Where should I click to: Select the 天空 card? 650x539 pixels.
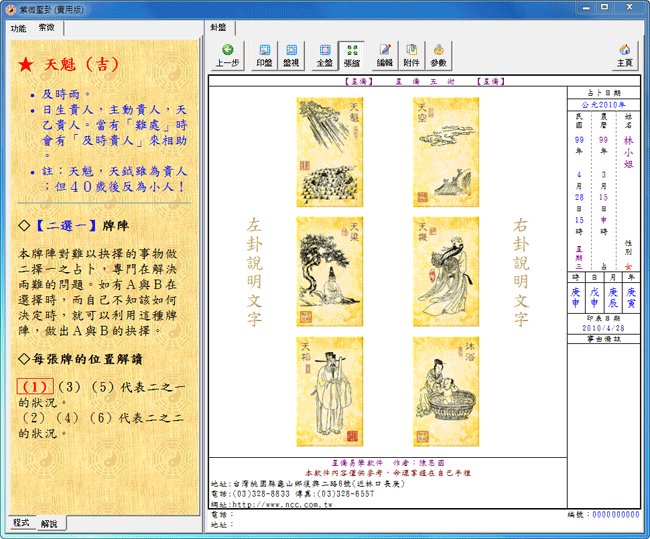[x=446, y=152]
